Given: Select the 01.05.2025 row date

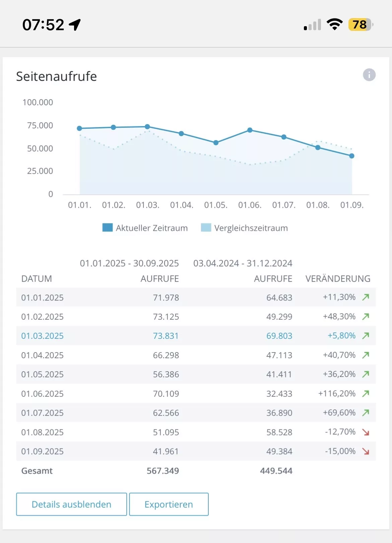Looking at the screenshot, I should click(42, 374).
